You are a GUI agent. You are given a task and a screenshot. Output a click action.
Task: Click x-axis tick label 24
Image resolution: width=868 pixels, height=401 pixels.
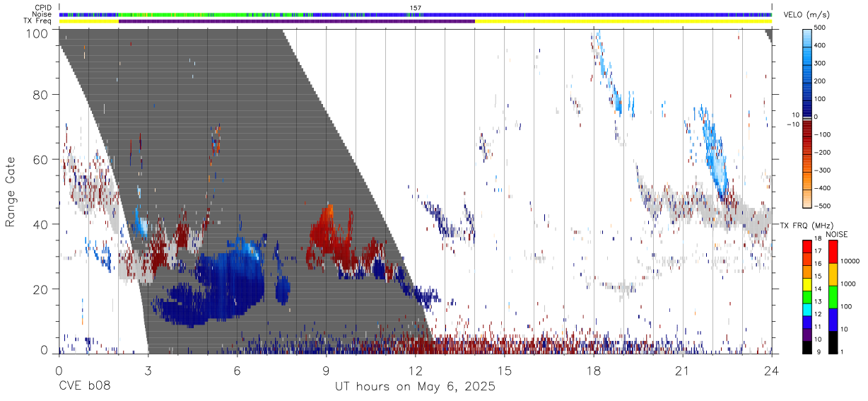tap(771, 371)
